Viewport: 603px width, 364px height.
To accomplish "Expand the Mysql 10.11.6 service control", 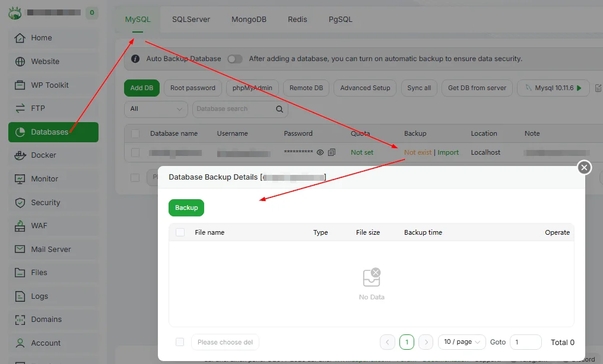I will point(553,88).
